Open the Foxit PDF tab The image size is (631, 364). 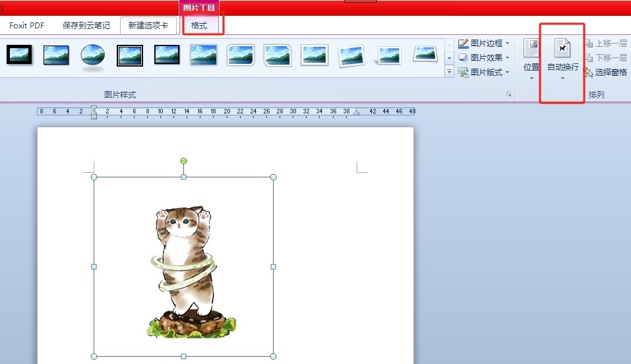click(x=26, y=25)
